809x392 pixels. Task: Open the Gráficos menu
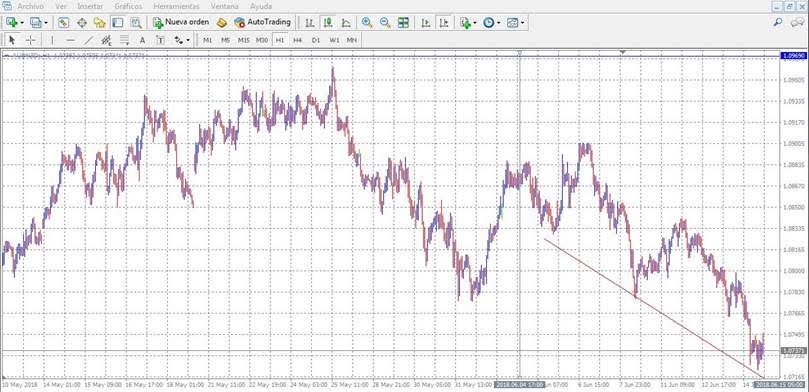point(128,7)
